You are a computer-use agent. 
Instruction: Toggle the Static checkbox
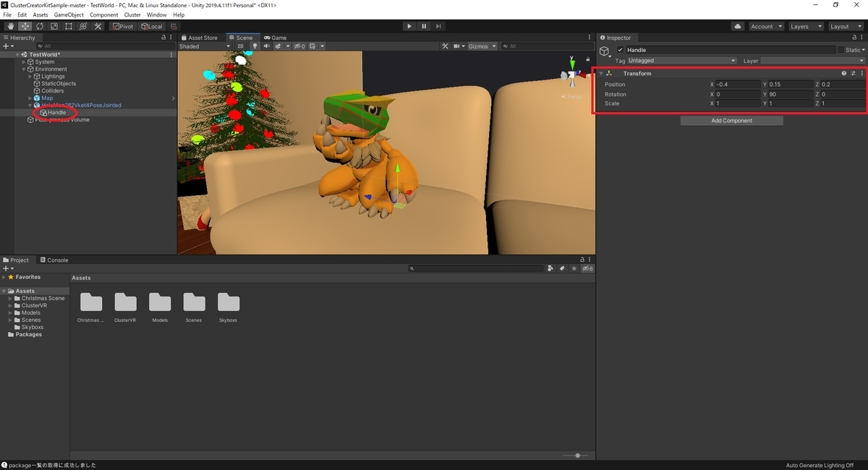[841, 50]
